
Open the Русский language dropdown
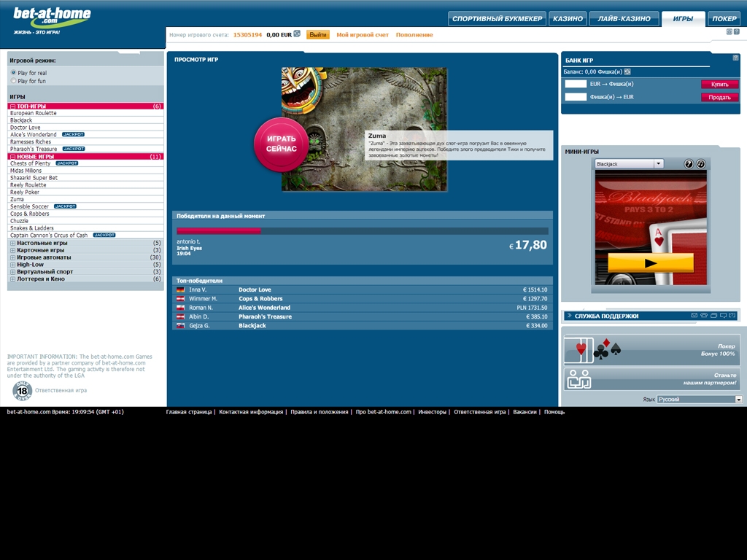[x=738, y=400]
